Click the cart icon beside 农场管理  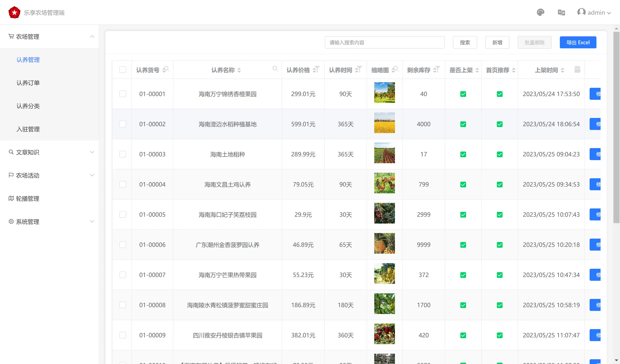pyautogui.click(x=11, y=36)
